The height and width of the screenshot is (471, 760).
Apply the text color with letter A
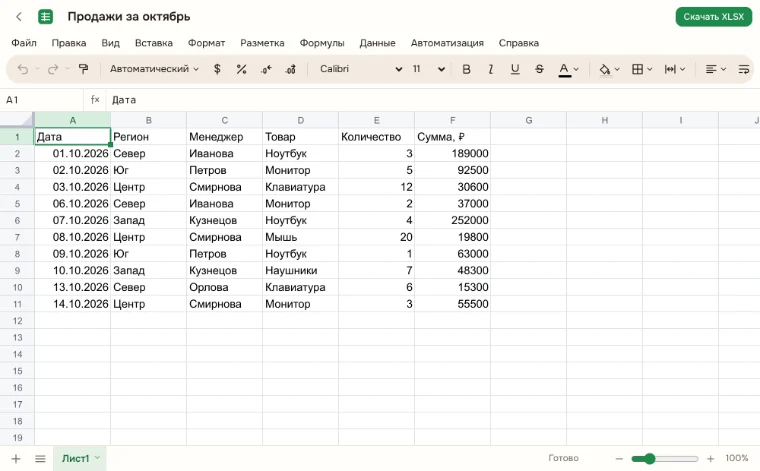point(564,69)
